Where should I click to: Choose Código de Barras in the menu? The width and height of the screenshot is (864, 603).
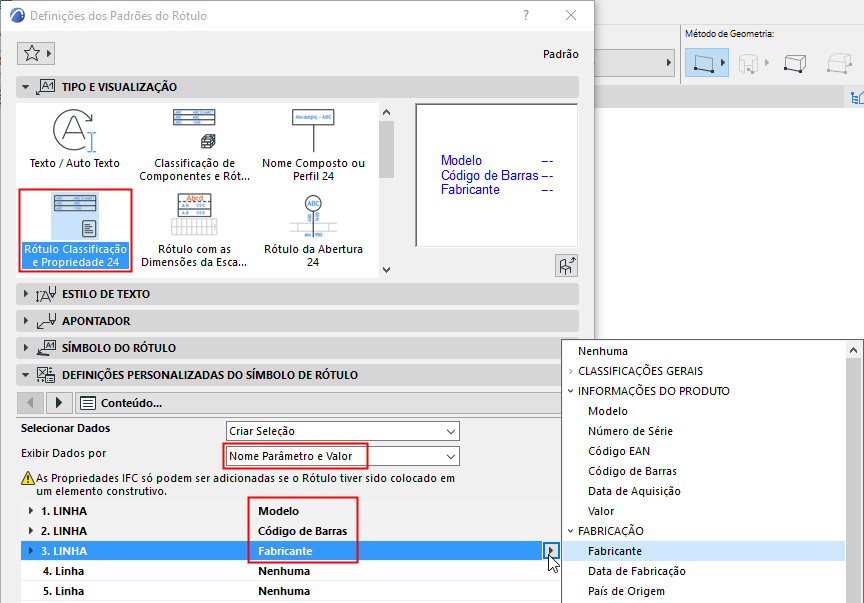click(x=632, y=471)
